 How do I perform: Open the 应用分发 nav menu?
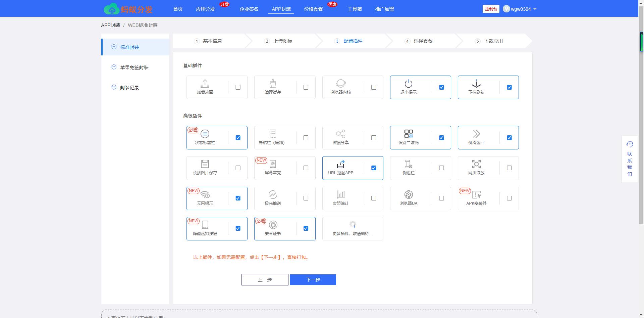pos(205,9)
